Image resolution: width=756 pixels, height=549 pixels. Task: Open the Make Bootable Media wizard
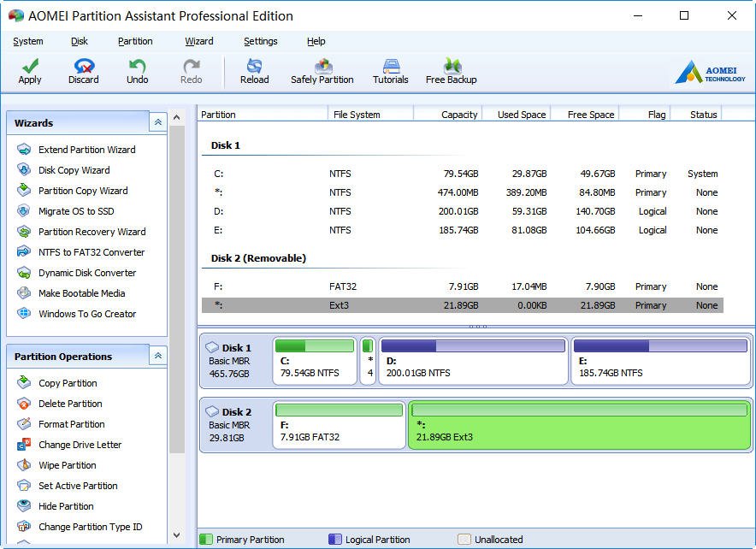point(81,293)
